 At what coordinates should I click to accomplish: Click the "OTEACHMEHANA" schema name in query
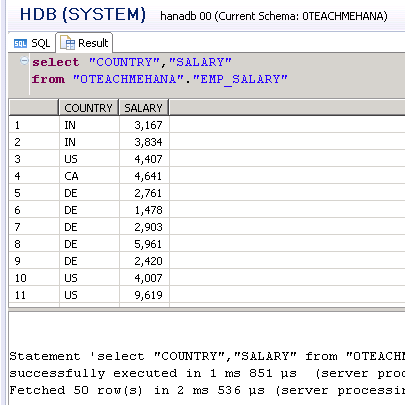coord(128,79)
